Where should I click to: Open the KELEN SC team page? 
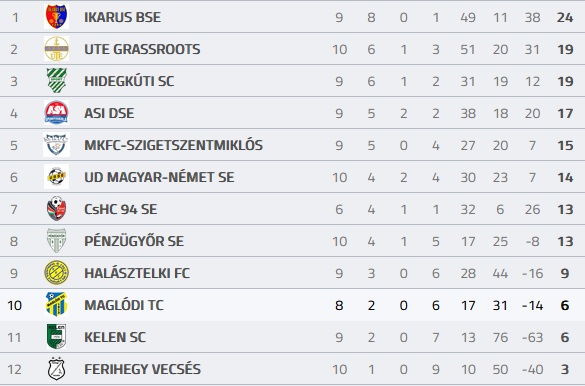[115, 337]
